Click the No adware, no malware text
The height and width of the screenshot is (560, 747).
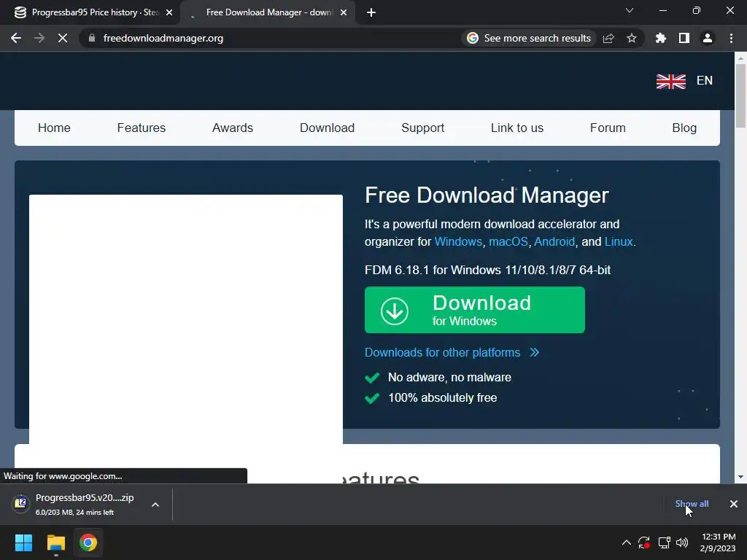click(x=449, y=377)
